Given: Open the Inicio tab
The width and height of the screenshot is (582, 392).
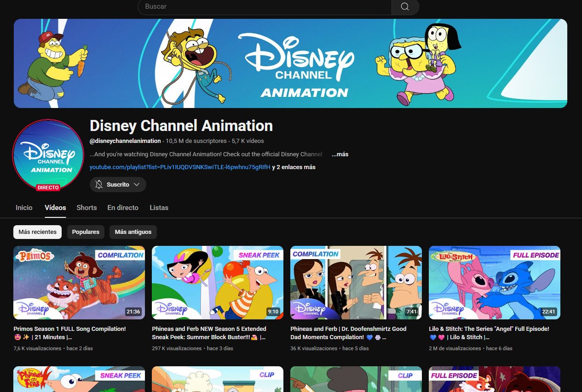Looking at the screenshot, I should pos(24,208).
